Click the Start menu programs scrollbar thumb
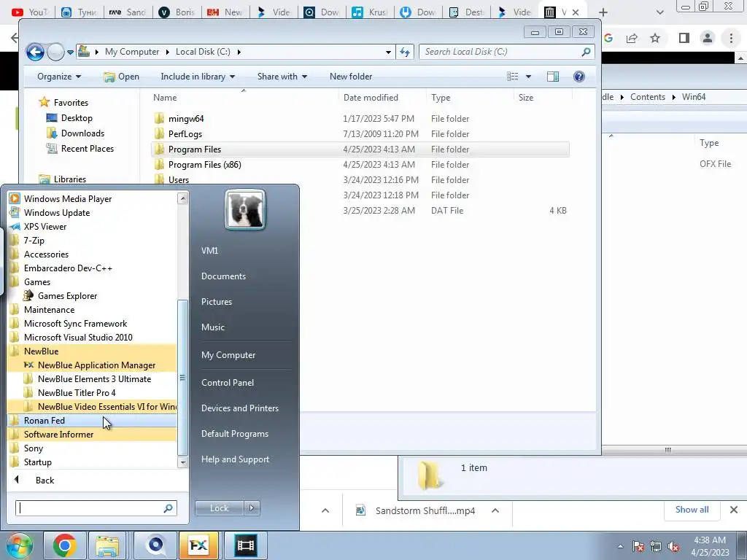Screen dimensions: 747x560 182,377
